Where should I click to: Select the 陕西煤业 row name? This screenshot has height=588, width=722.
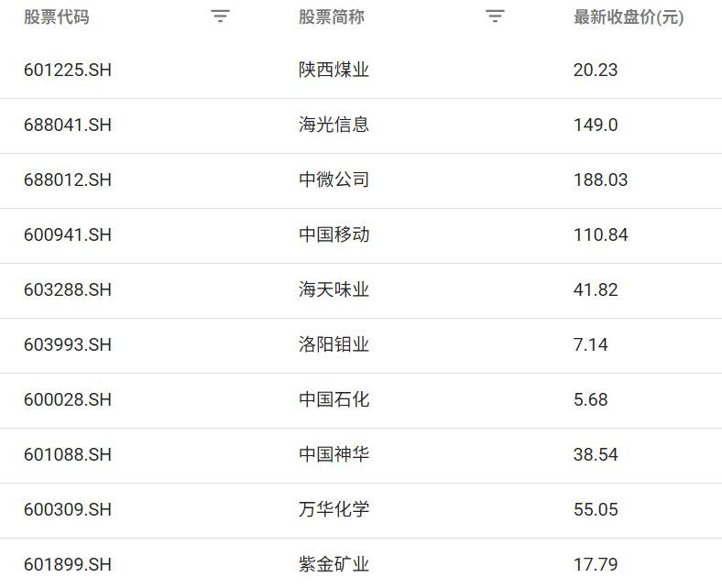point(334,71)
